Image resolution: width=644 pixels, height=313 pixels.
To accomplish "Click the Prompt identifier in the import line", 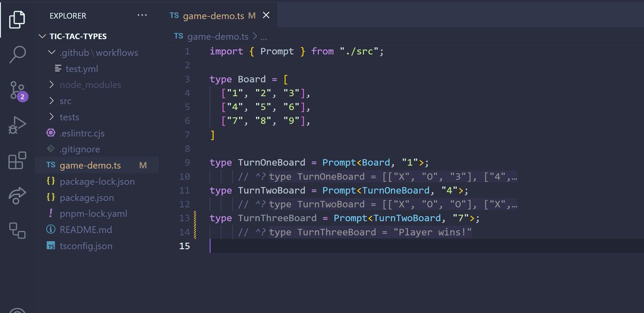I will 277,51.
